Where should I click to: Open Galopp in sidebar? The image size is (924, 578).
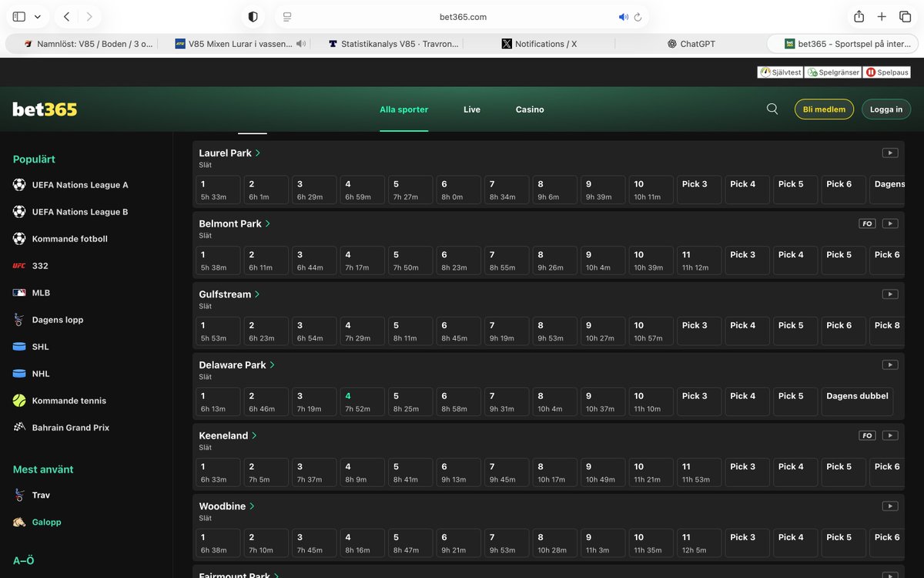(46, 522)
